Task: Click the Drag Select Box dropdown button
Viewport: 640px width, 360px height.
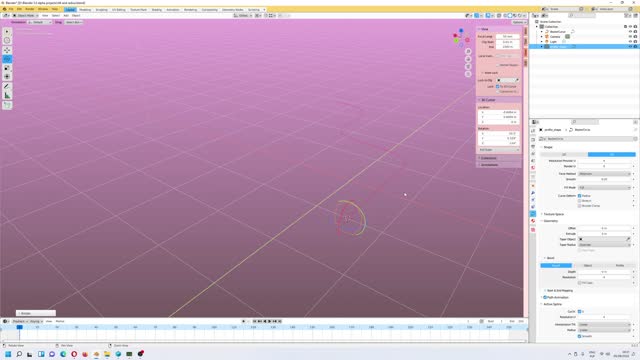Action: 73,22
